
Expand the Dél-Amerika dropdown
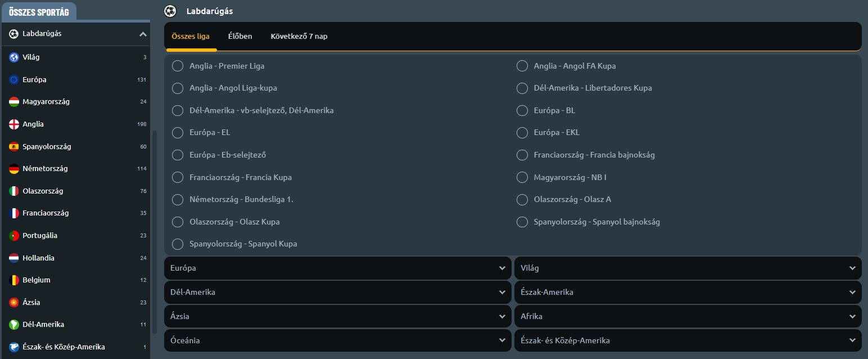click(337, 293)
